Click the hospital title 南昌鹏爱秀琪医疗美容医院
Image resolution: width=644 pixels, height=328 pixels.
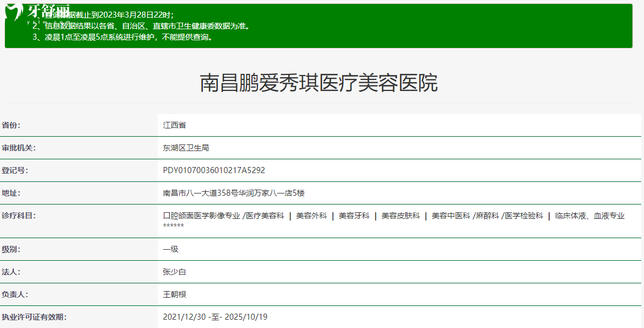318,83
